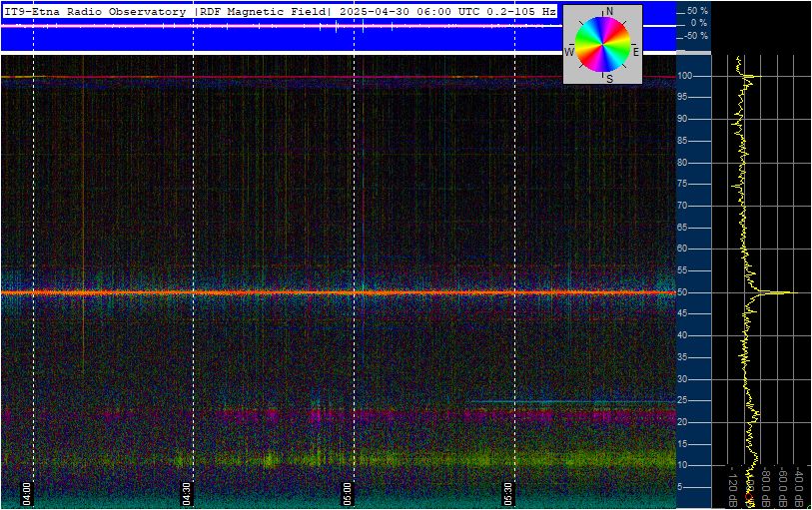Click the '0 %' amplitude scale label

click(x=699, y=23)
